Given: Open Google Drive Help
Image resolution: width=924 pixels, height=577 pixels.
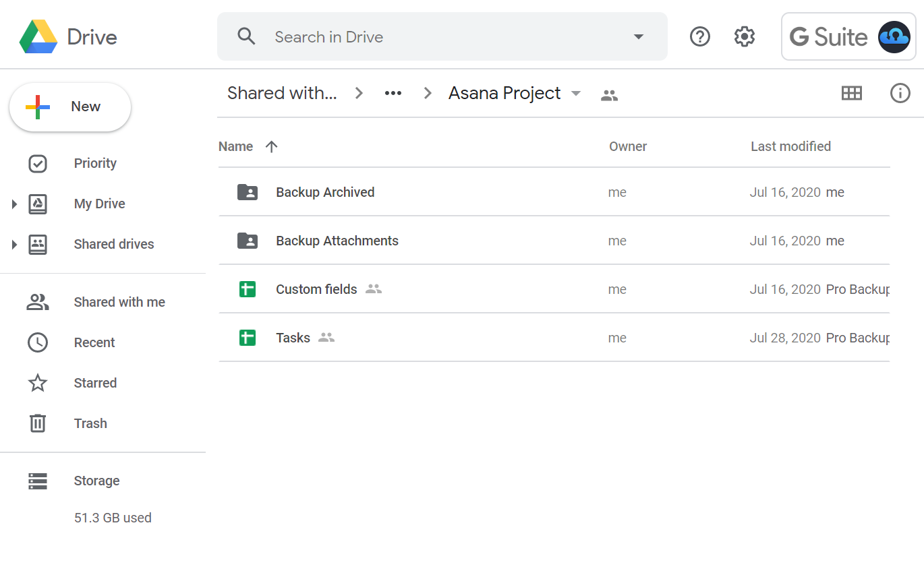Looking at the screenshot, I should pos(699,36).
